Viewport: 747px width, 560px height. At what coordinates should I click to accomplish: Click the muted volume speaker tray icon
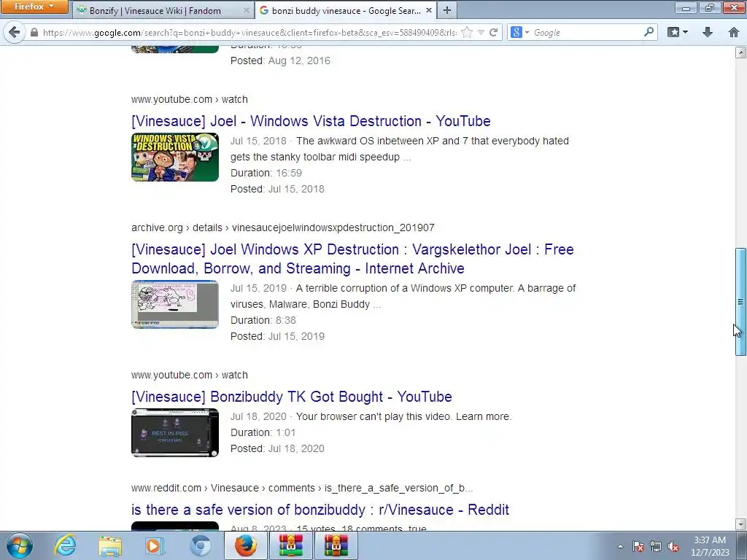point(673,546)
